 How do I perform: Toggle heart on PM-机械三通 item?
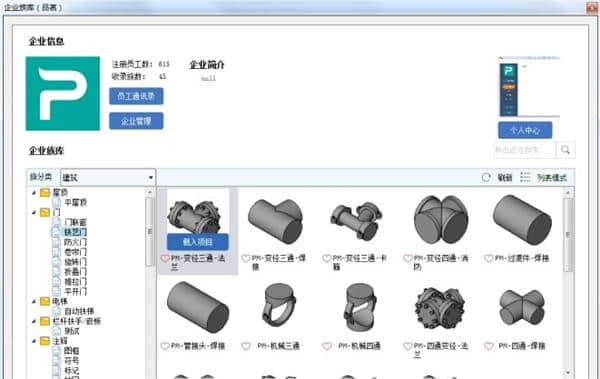pos(246,346)
